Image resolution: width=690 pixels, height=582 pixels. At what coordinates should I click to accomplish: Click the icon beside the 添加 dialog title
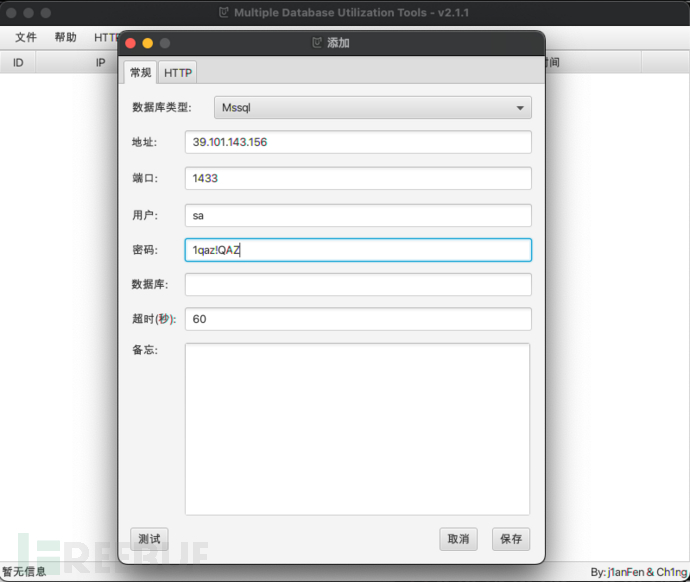(x=317, y=43)
